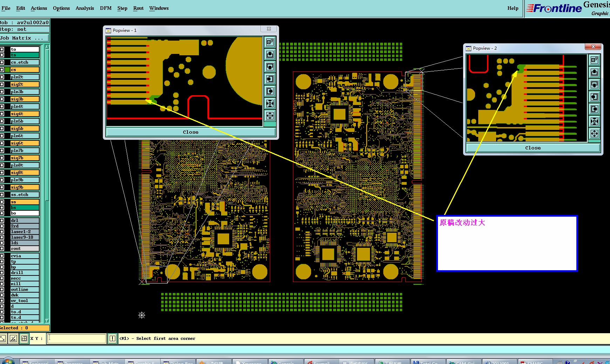Toggle the checkbox for layer rout

coord(2,248)
